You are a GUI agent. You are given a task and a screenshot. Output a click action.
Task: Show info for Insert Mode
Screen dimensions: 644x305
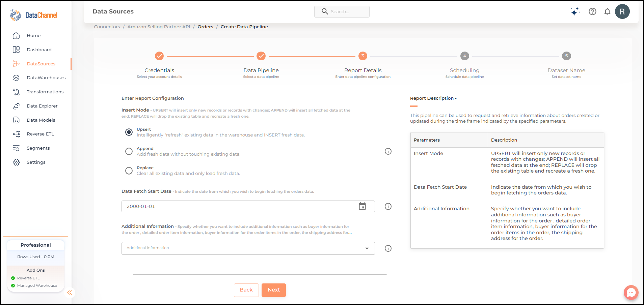pyautogui.click(x=388, y=151)
